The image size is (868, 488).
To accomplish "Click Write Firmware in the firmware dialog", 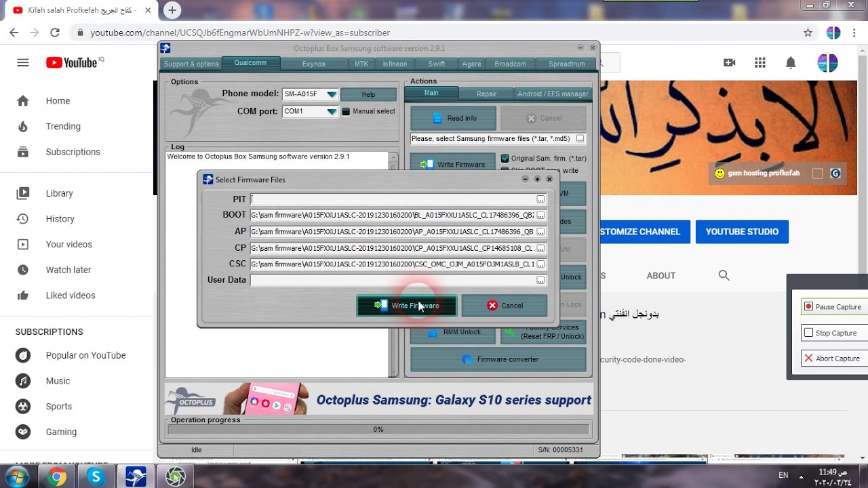I will 407,306.
